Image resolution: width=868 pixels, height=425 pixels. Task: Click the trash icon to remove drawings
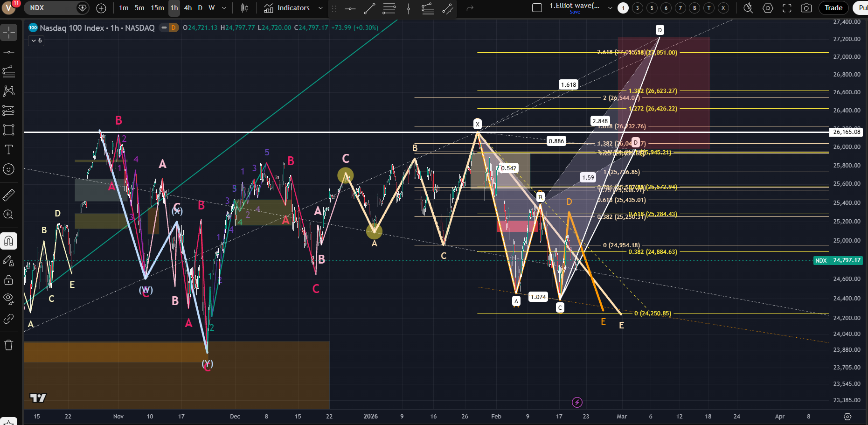[8, 345]
